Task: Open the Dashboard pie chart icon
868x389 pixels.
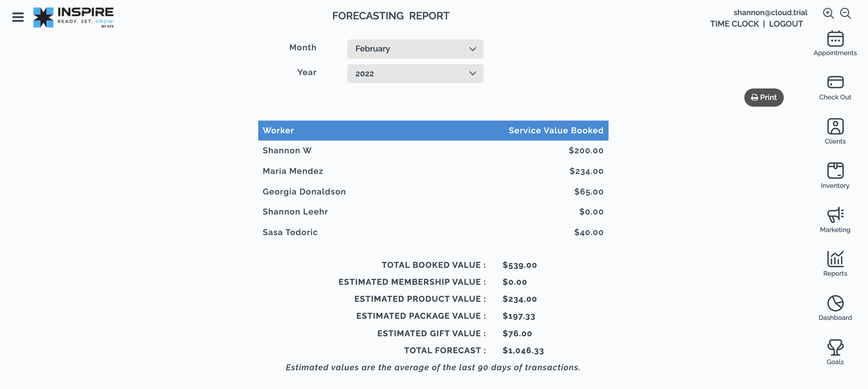Action: click(x=835, y=303)
